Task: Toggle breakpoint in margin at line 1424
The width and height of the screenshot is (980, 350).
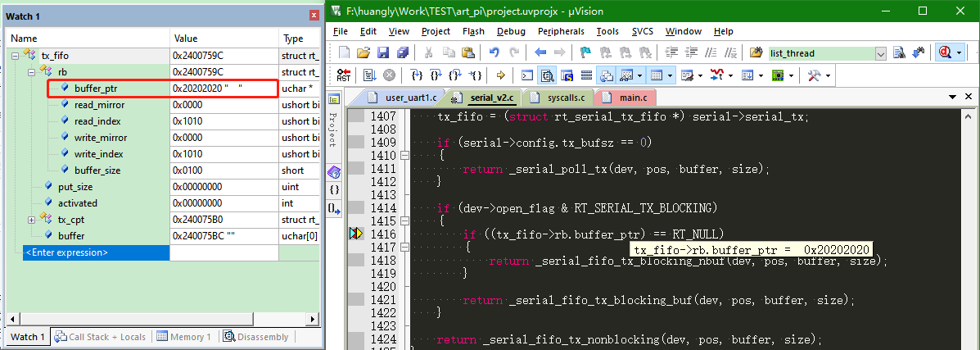Action: [355, 339]
